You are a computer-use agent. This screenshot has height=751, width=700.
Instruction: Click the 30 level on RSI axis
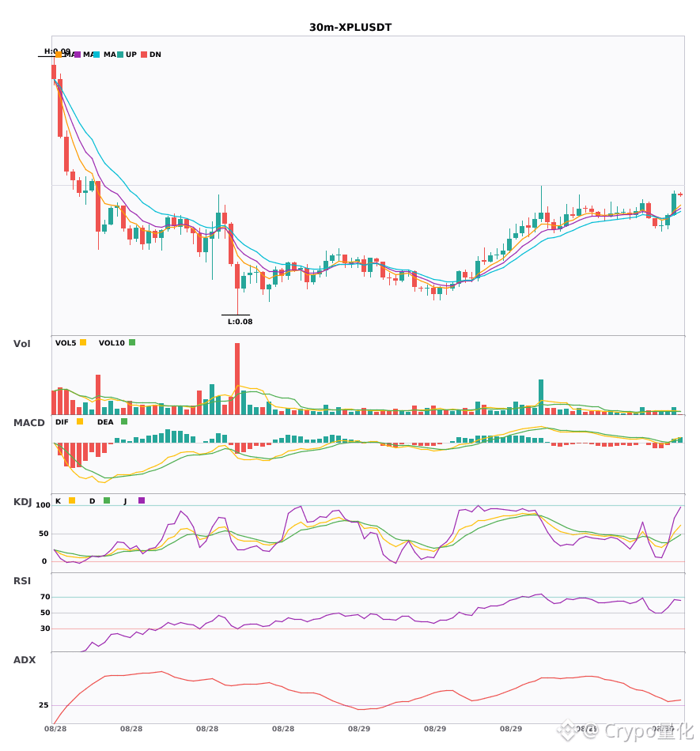[x=45, y=628]
